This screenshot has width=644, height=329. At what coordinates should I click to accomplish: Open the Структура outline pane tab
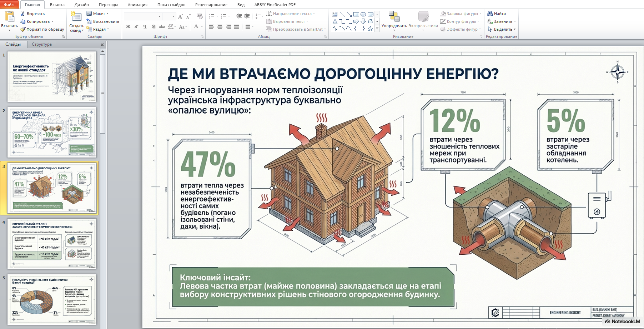(42, 44)
